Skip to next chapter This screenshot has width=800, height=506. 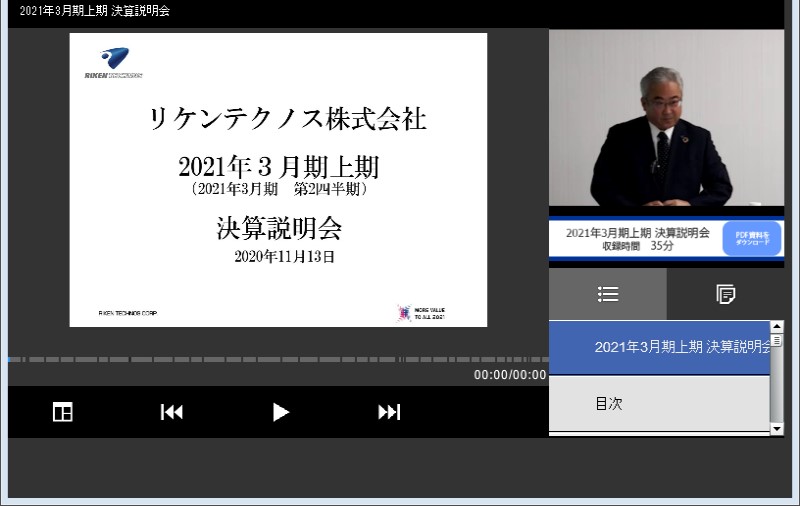pos(389,412)
